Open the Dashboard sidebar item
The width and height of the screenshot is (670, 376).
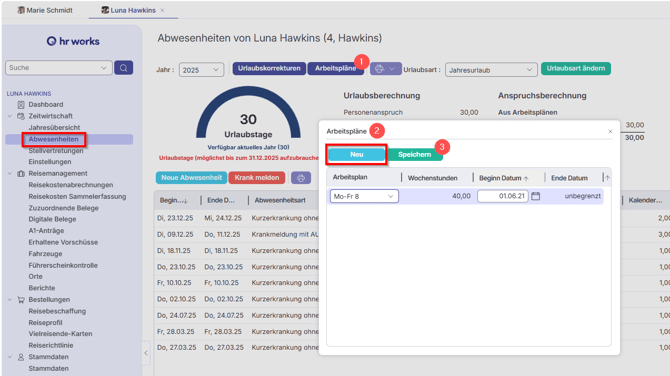(x=46, y=104)
